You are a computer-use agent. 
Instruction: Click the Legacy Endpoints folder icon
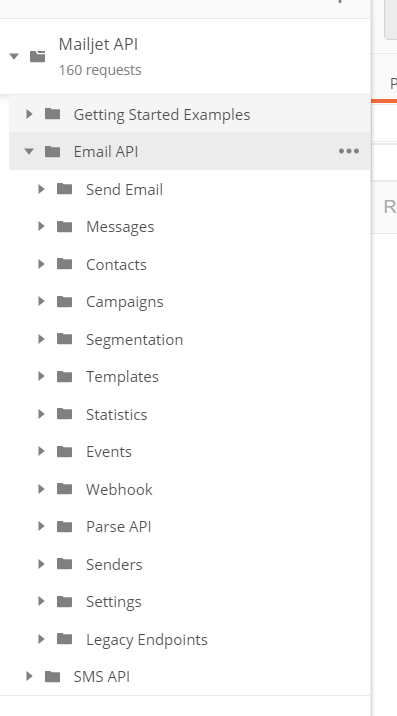[64, 639]
